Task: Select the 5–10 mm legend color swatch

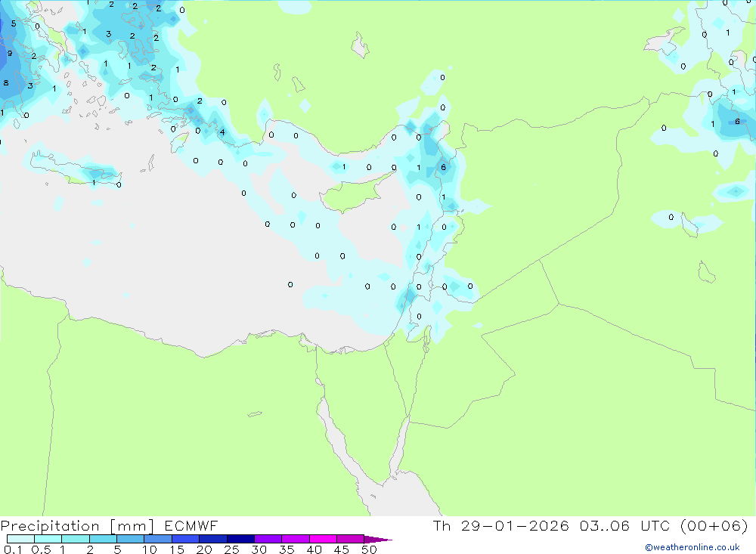Action: [x=130, y=539]
